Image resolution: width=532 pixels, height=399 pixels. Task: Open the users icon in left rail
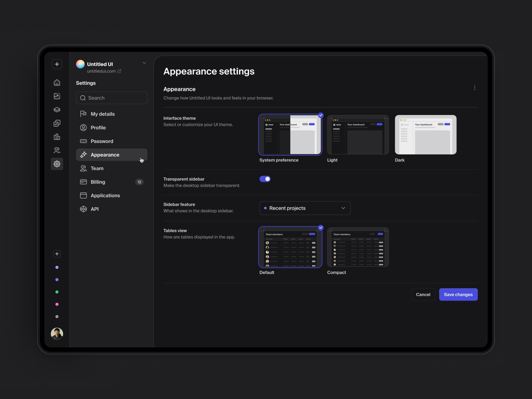(x=57, y=150)
